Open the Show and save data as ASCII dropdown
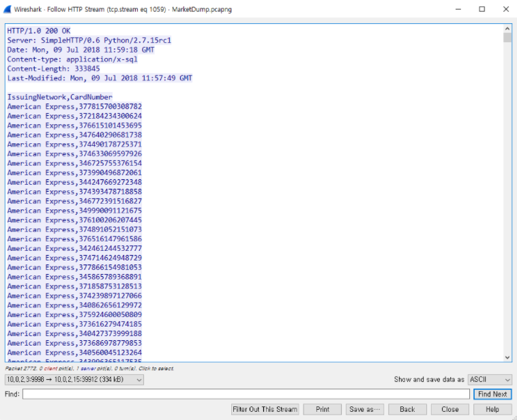Image resolution: width=517 pixels, height=420 pixels. point(490,380)
